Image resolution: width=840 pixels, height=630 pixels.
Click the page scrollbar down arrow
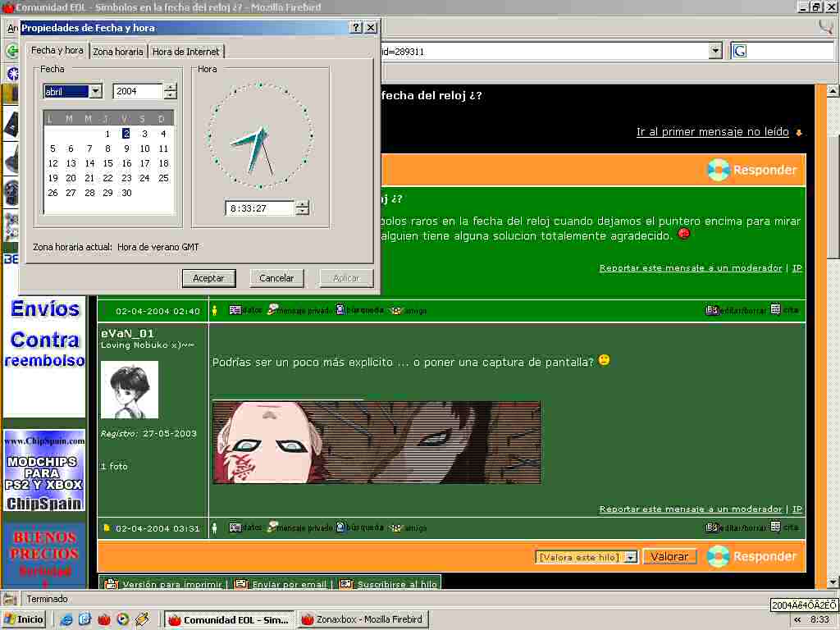click(833, 582)
